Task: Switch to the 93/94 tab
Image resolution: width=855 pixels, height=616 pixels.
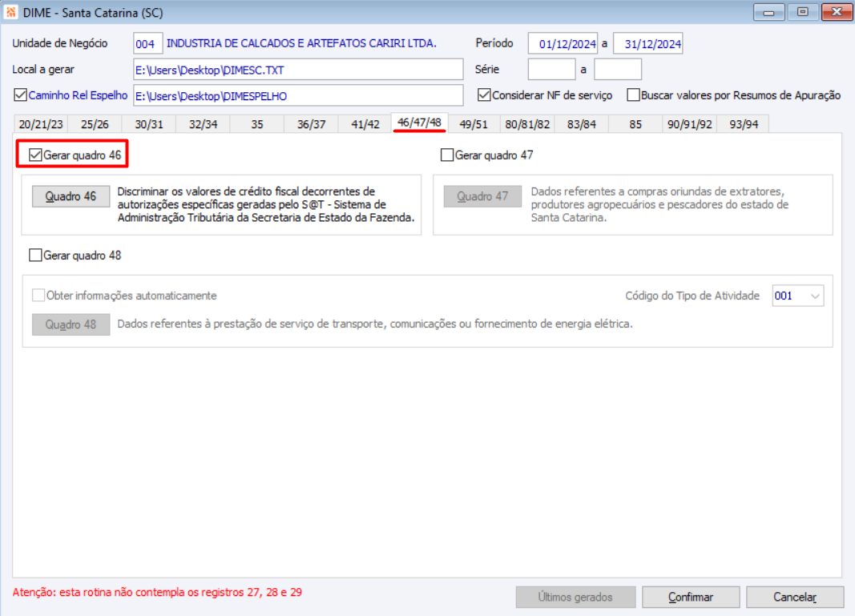Action: (744, 124)
